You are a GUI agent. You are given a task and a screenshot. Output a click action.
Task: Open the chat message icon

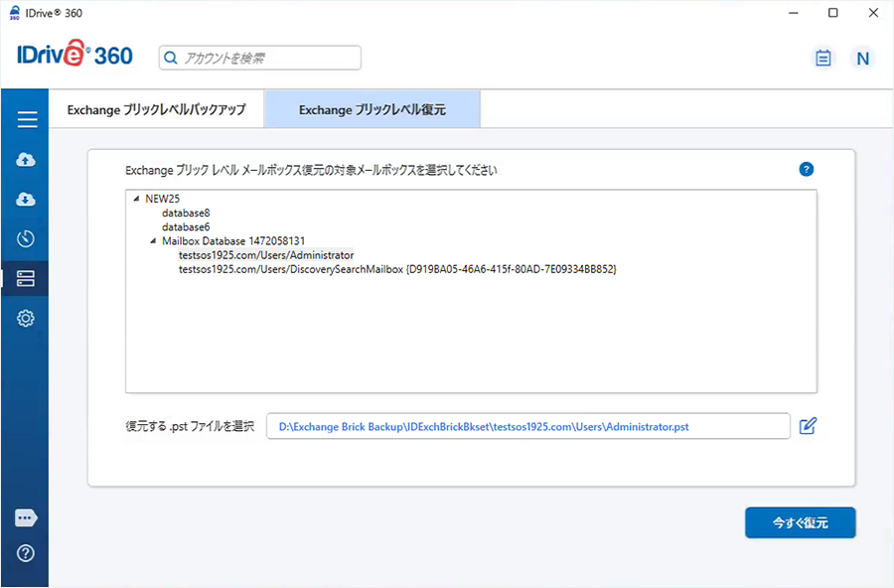(x=27, y=517)
